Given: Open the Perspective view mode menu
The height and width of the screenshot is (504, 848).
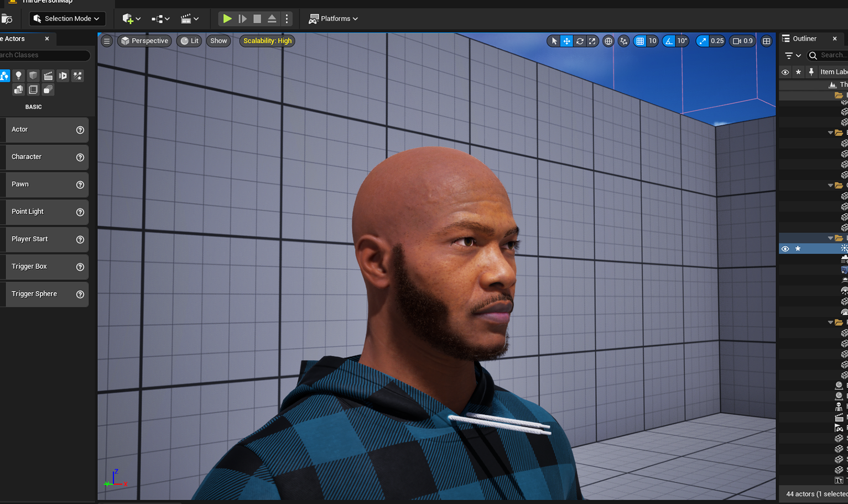Looking at the screenshot, I should [x=145, y=41].
